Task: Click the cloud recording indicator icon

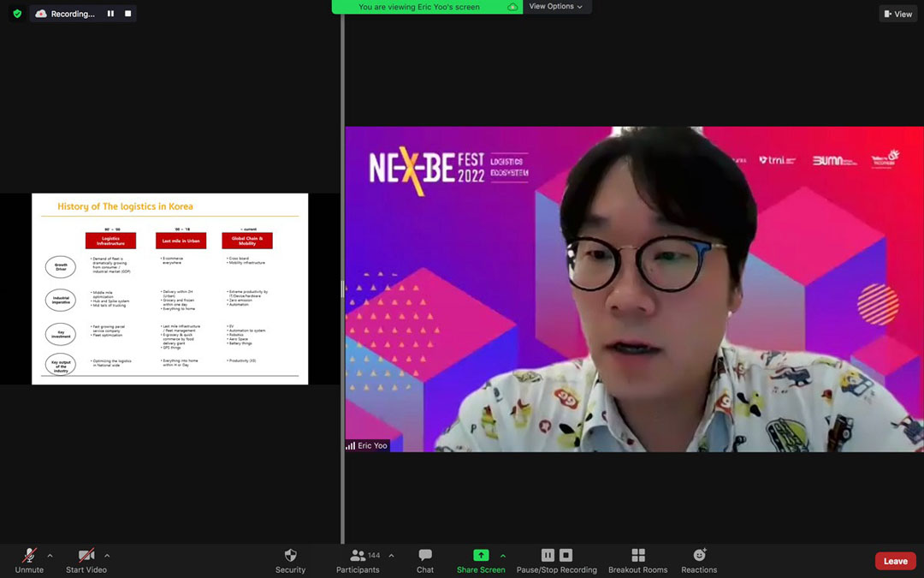Action: pos(41,14)
